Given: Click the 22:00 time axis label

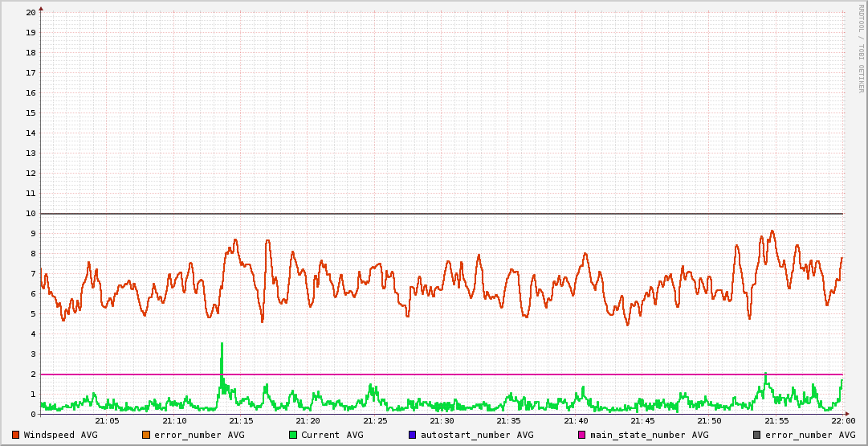Looking at the screenshot, I should [x=842, y=421].
